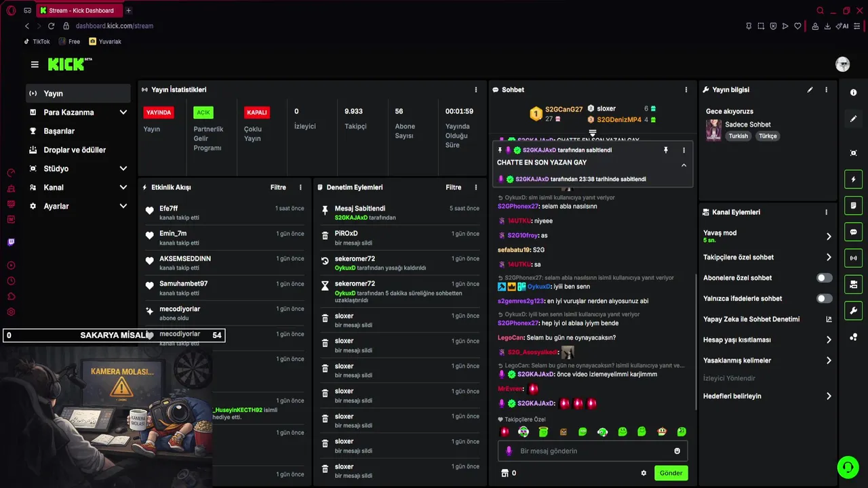Screen dimensions: 868x488
Task: Open Hesap yaşı kısıtlaması arrow
Action: click(829, 340)
